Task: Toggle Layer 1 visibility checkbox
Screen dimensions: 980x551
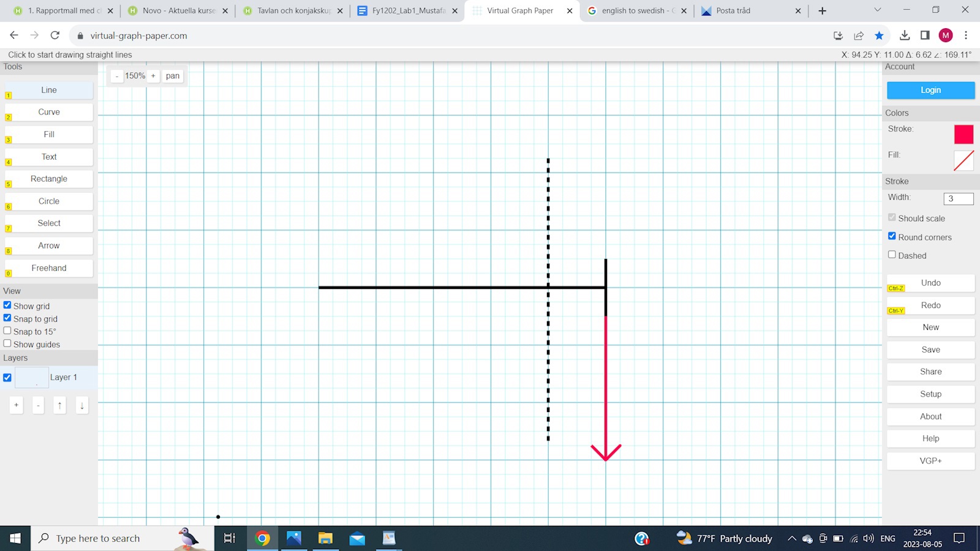Action: pos(7,378)
